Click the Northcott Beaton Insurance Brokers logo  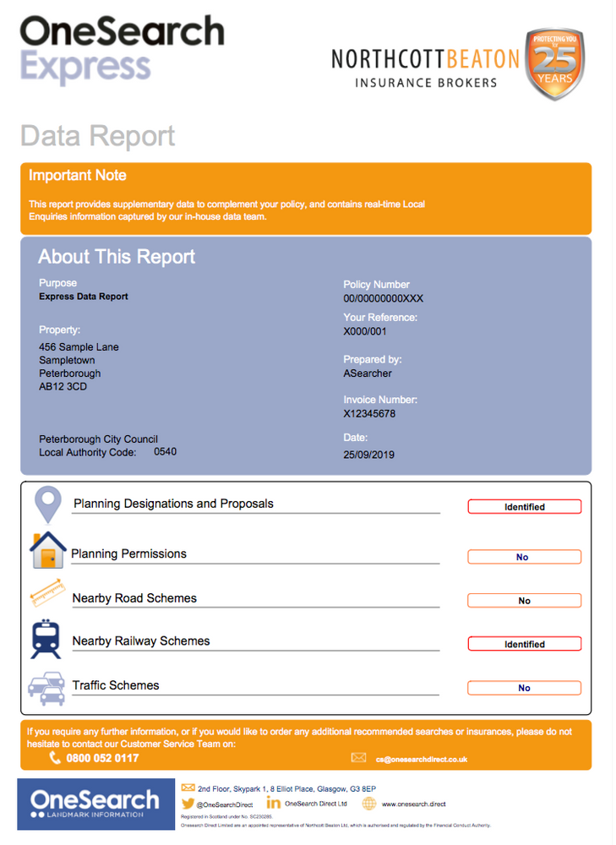pyautogui.click(x=425, y=68)
